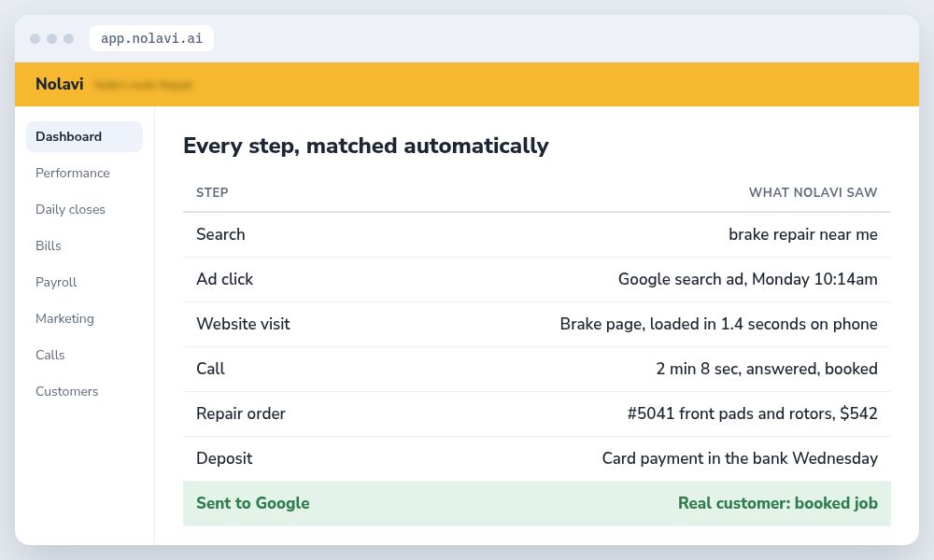This screenshot has width=934, height=560.
Task: Select the Repair order step label
Action: point(241,413)
